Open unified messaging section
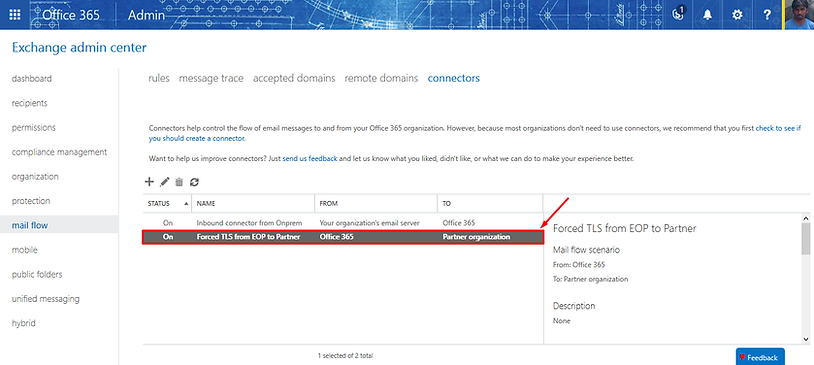Screen dimensions: 814x365 point(46,299)
